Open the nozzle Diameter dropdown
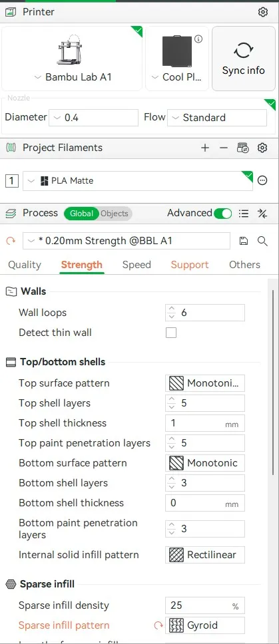 (x=94, y=118)
